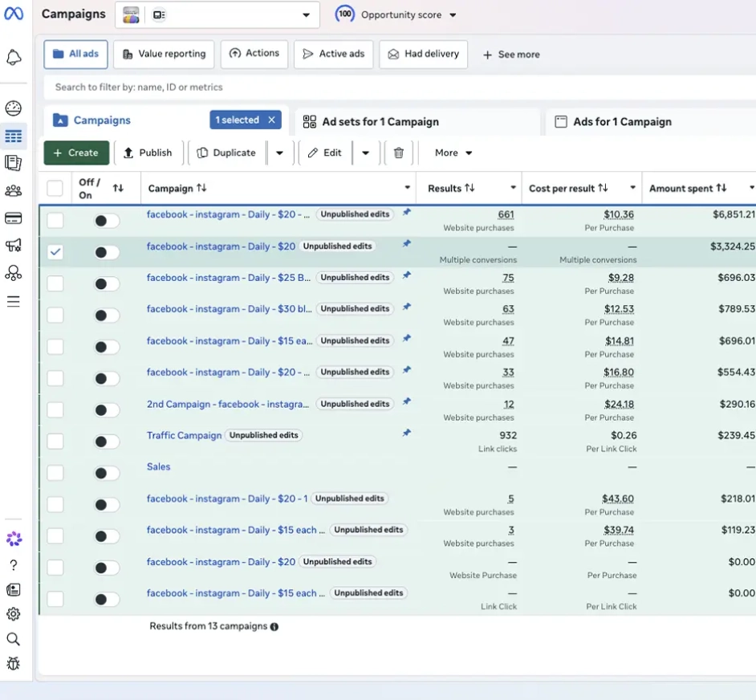Open the More dropdown menu

[x=453, y=153]
